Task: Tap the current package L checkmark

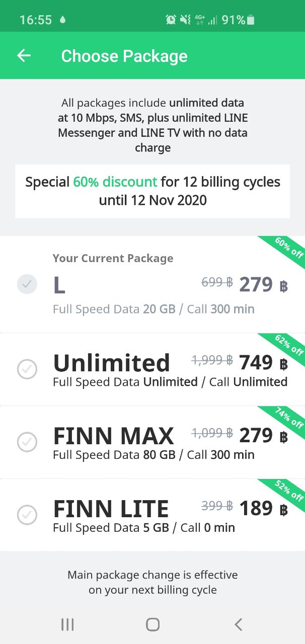Action: tap(27, 285)
